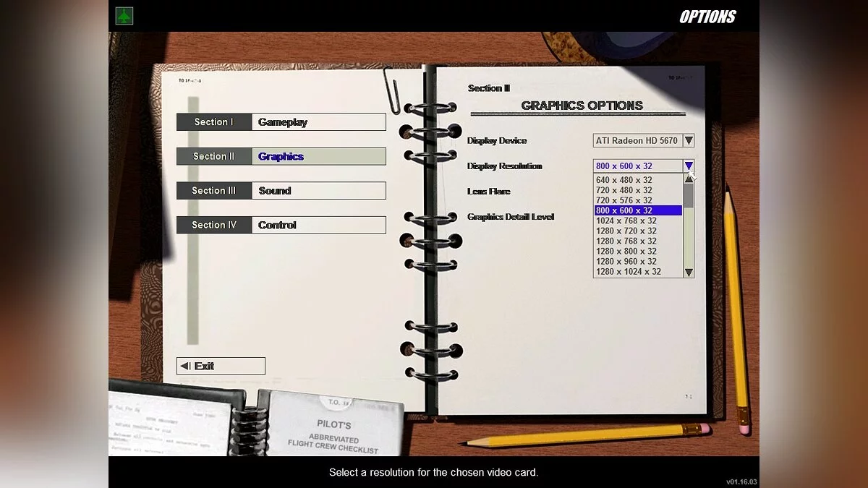Image resolution: width=868 pixels, height=488 pixels.
Task: Select 1280 x 800 x 32 resolution
Action: coord(638,251)
